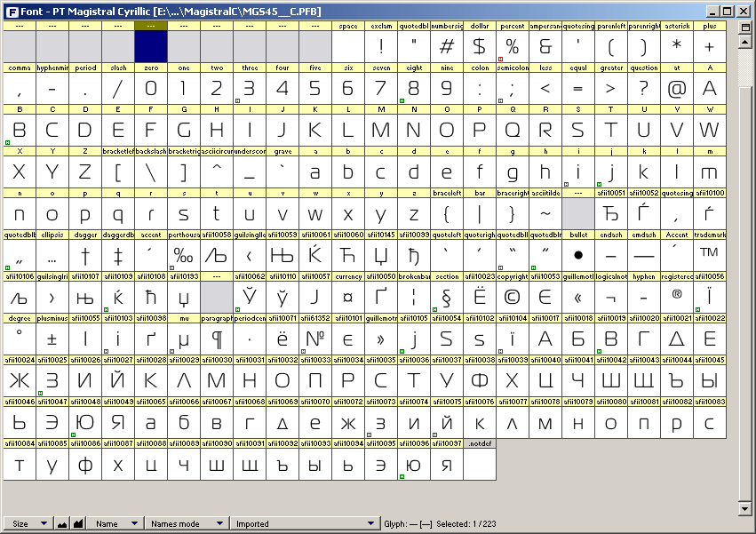Open the Names mode dropdown

(x=186, y=523)
